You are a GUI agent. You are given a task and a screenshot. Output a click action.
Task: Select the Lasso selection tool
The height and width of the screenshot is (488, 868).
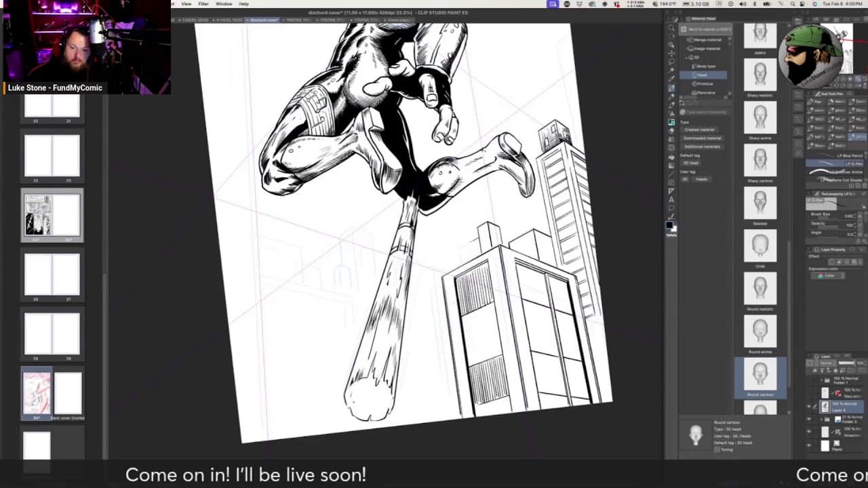click(669, 62)
